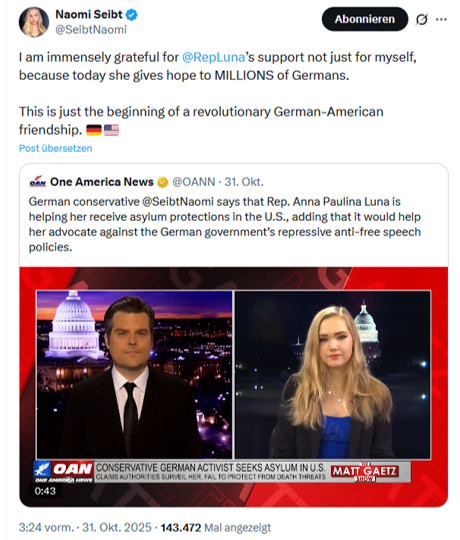Click the @SeibtNaomi mention in quoted text
The width and height of the screenshot is (460, 540).
click(178, 201)
